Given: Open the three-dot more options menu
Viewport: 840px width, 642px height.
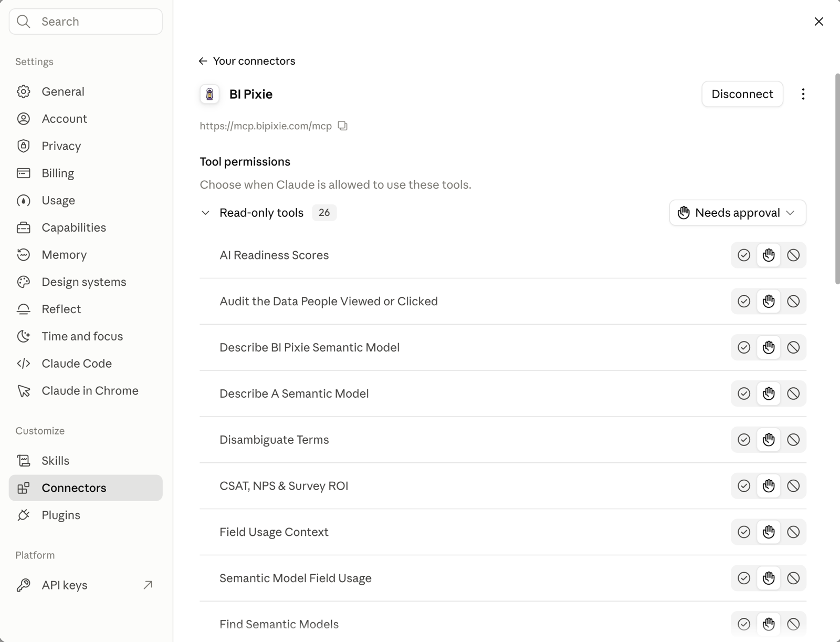Looking at the screenshot, I should (x=803, y=94).
